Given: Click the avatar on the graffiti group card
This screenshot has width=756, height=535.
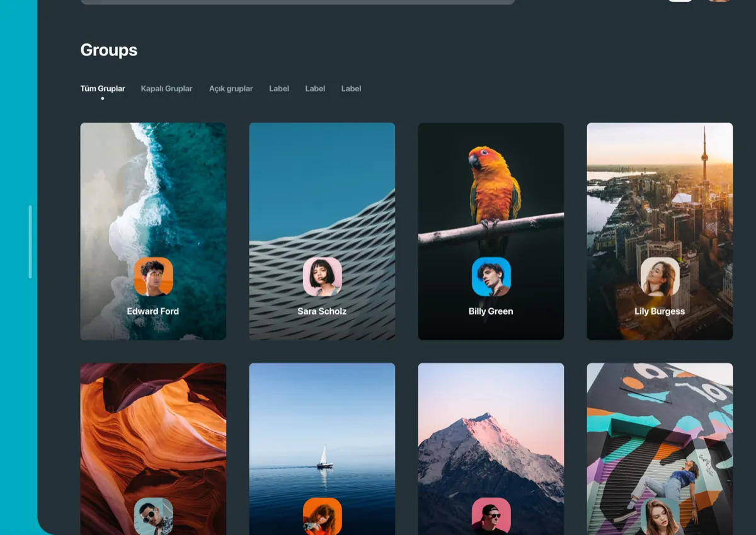Looking at the screenshot, I should (660, 517).
